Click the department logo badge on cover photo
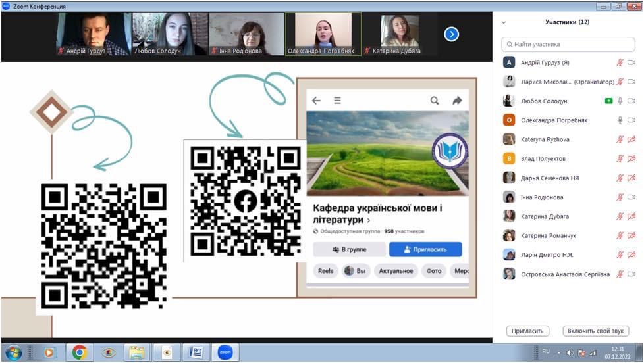 450,151
